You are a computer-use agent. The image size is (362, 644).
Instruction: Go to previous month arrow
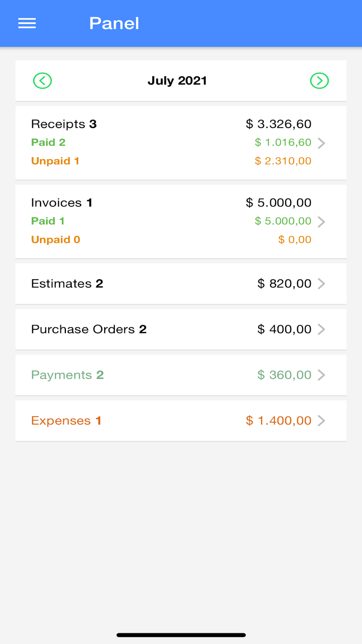[x=42, y=81]
